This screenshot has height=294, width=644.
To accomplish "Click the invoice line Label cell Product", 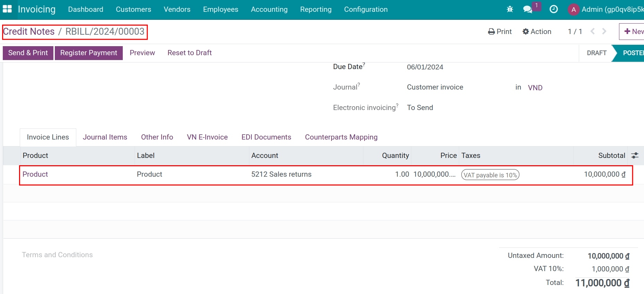I will (149, 174).
